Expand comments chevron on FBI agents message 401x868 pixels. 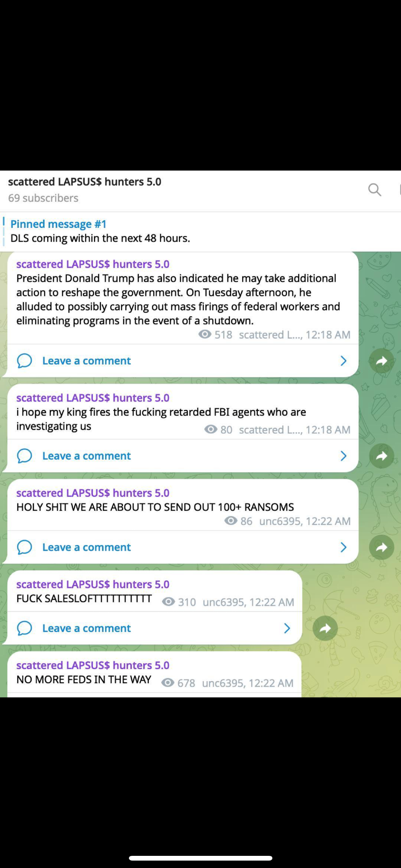[343, 456]
